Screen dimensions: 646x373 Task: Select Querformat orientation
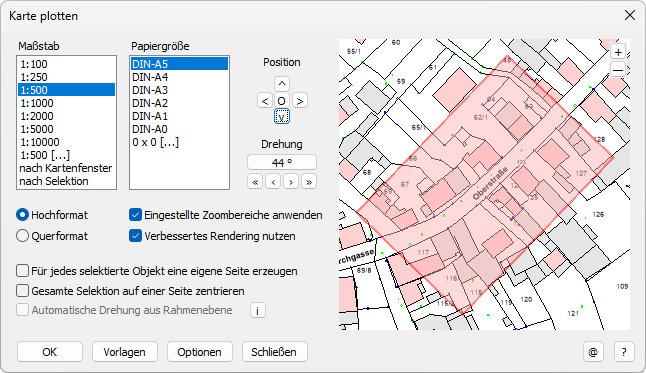(52, 236)
